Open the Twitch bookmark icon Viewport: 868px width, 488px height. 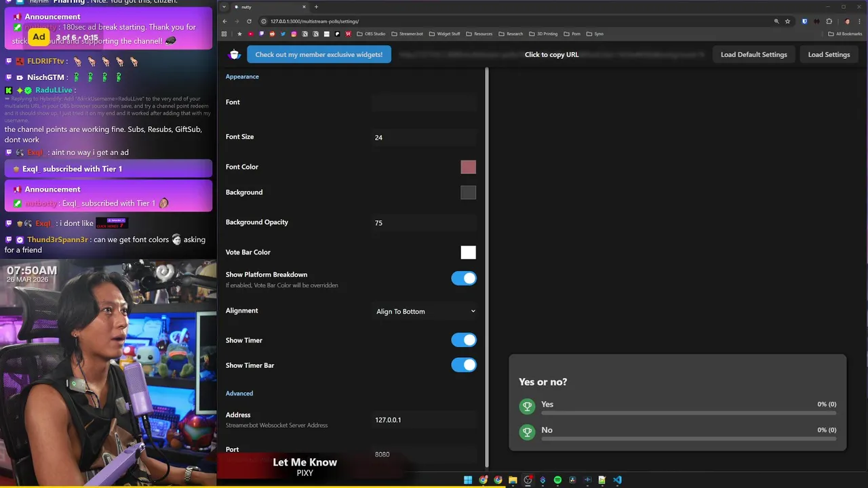(x=261, y=34)
